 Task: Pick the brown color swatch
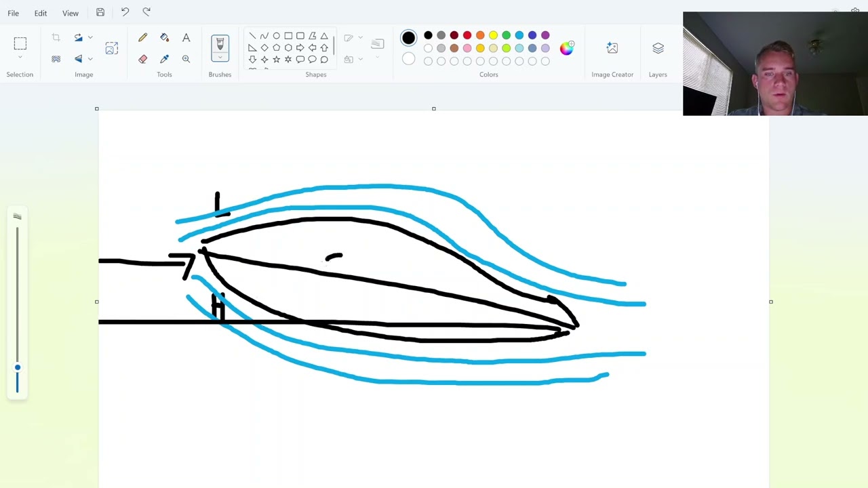454,48
